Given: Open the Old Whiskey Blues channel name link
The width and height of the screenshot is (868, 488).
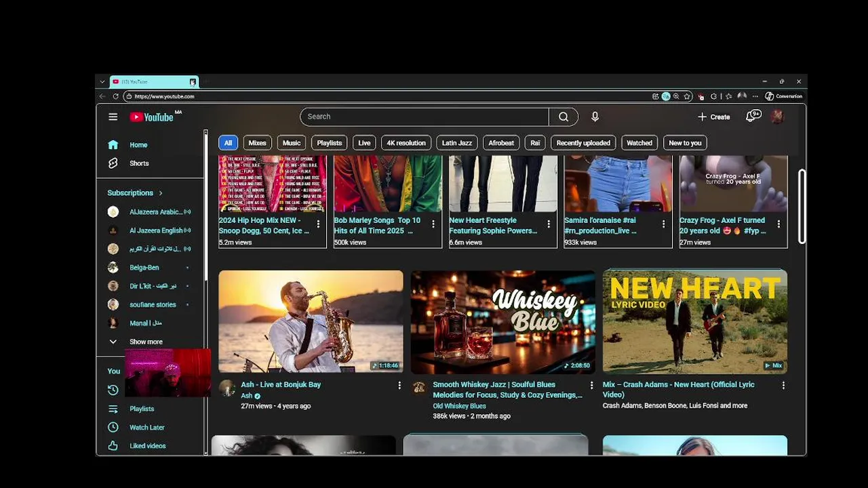Looking at the screenshot, I should tap(459, 406).
